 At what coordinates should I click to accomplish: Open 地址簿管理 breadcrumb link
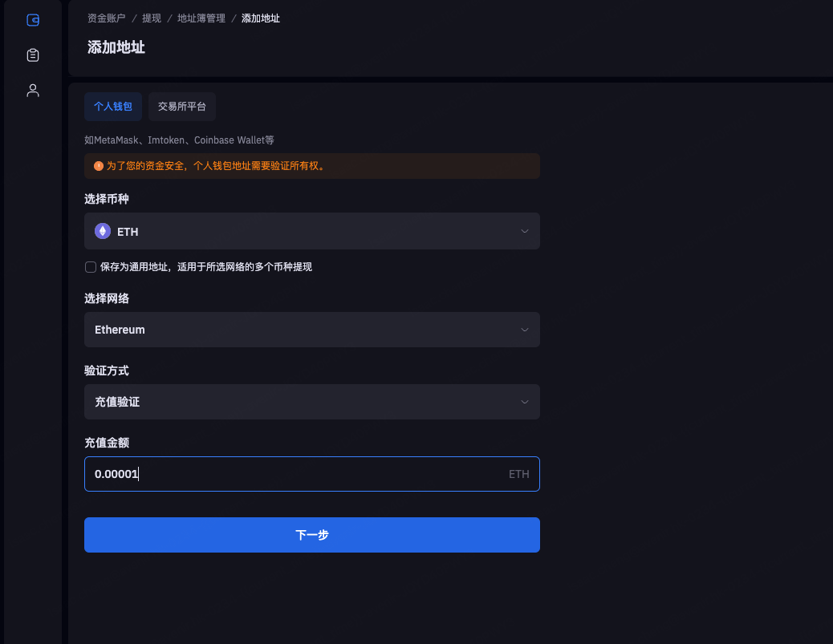(x=201, y=18)
